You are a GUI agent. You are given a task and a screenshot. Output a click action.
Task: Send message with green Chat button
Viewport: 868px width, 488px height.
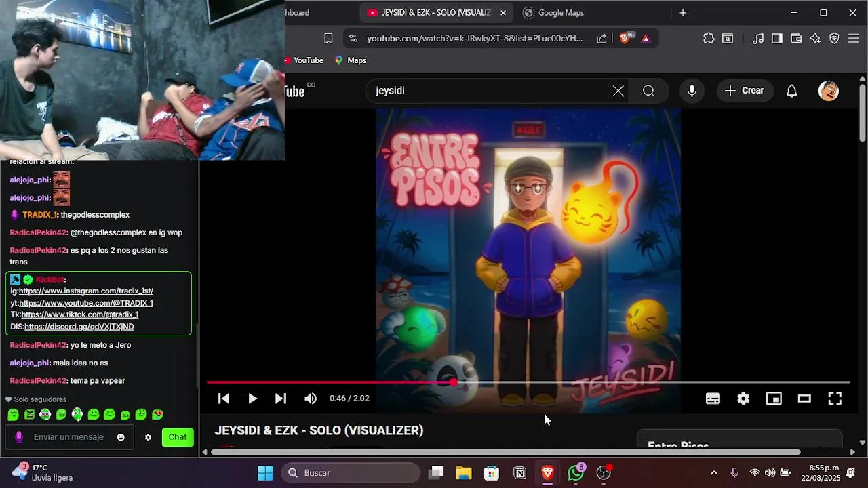coord(178,437)
